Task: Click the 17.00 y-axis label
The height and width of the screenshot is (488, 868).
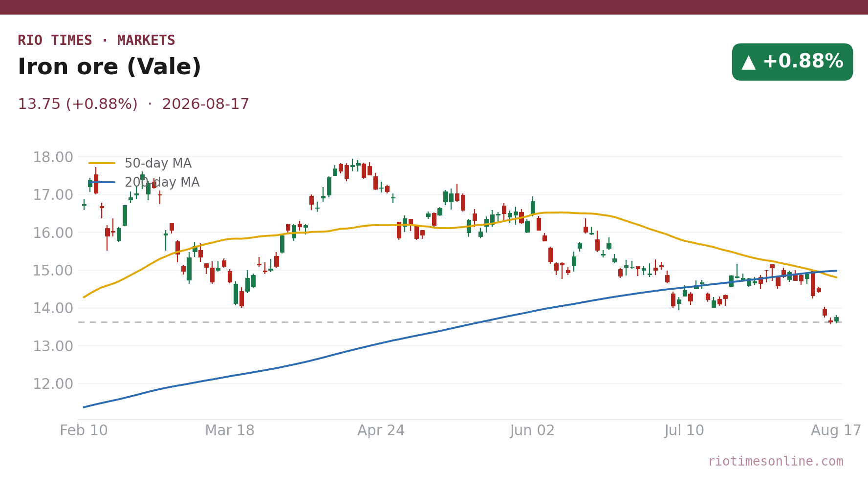Action: [x=53, y=195]
